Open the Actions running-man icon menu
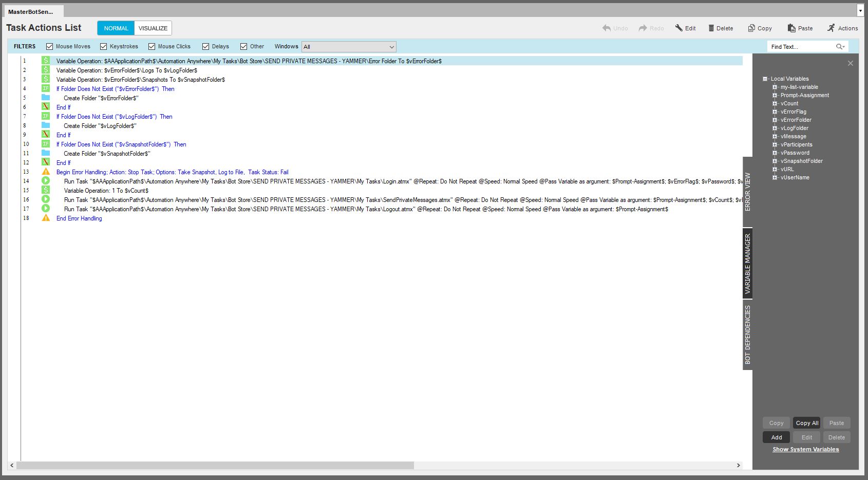This screenshot has height=480, width=868. pos(831,28)
